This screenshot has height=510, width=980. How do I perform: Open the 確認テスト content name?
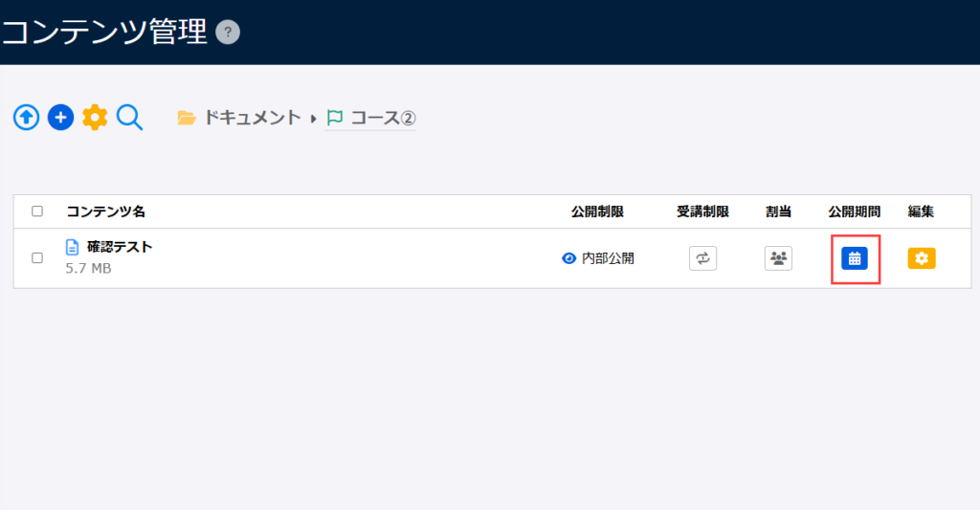coord(120,247)
